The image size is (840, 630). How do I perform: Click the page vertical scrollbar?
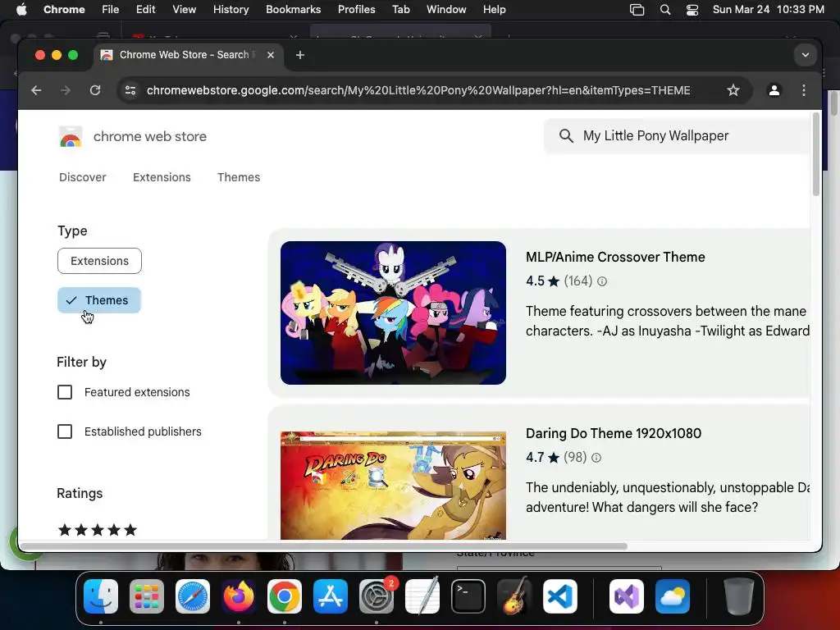(x=816, y=154)
